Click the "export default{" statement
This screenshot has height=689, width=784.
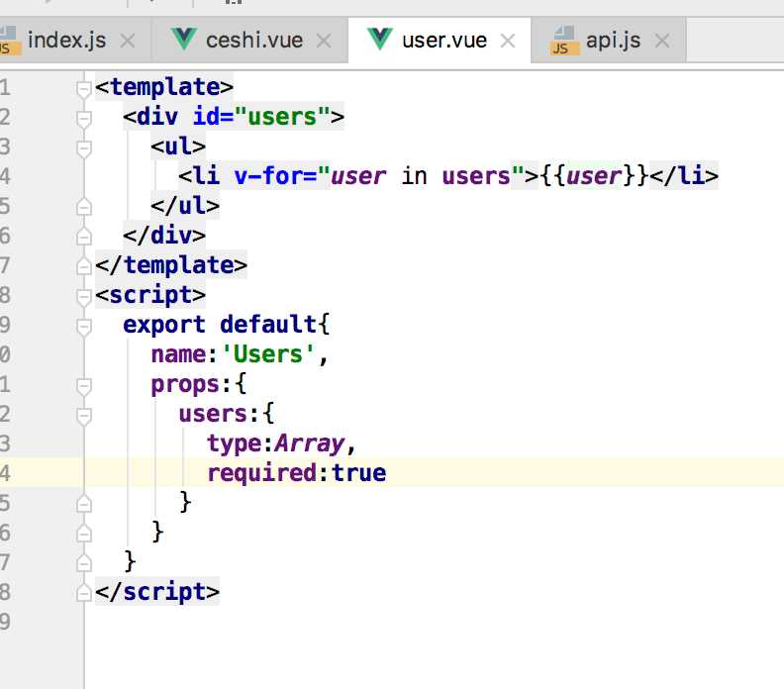coord(227,325)
